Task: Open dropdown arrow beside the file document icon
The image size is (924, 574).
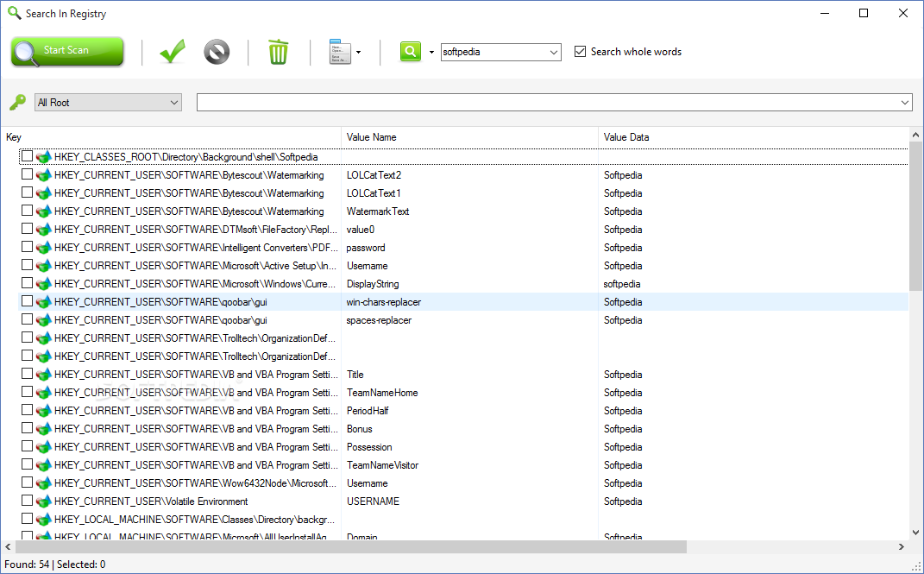Action: tap(358, 52)
